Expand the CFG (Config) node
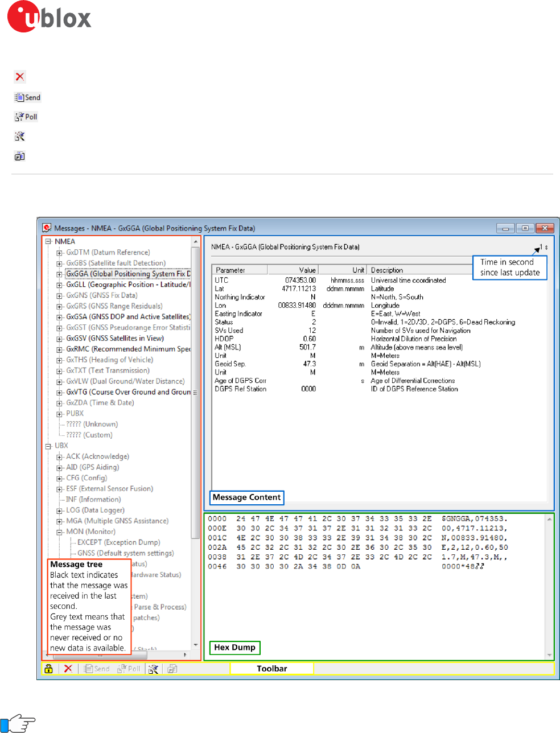560x733 pixels. (x=60, y=479)
